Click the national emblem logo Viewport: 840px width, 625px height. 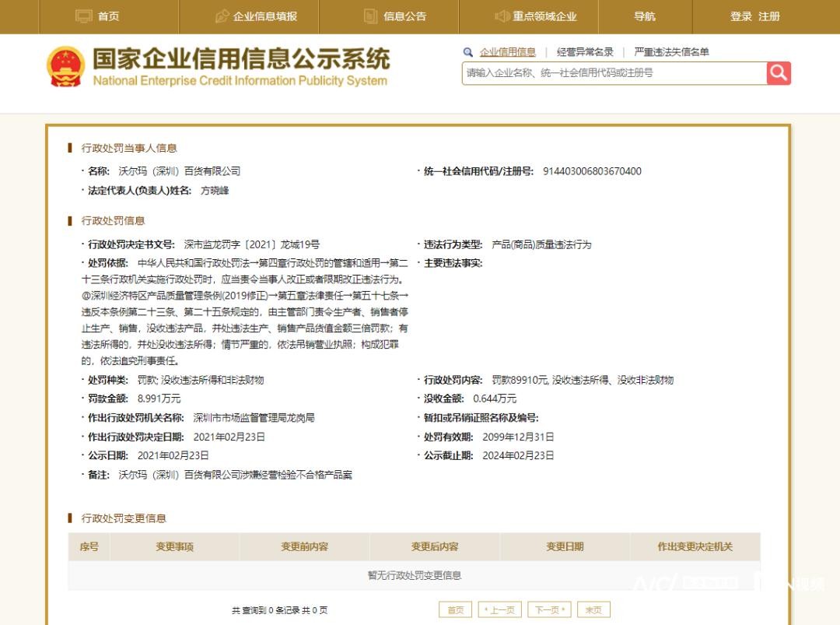click(65, 66)
